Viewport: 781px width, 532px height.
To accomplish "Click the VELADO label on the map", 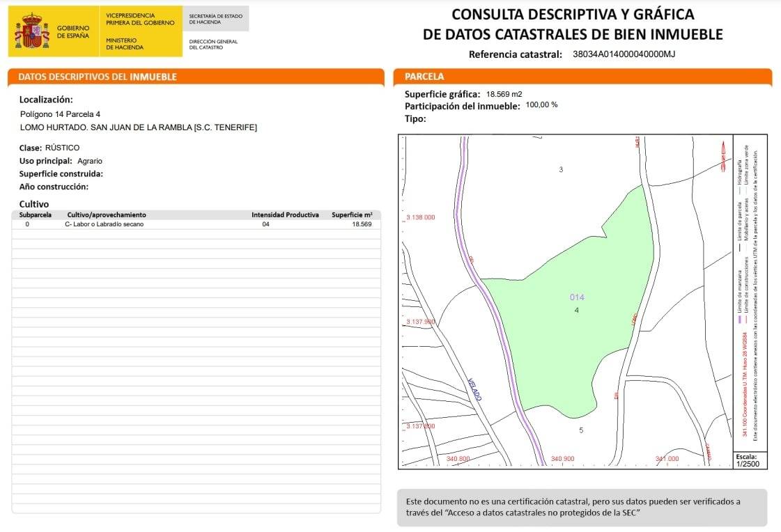I will (x=474, y=389).
